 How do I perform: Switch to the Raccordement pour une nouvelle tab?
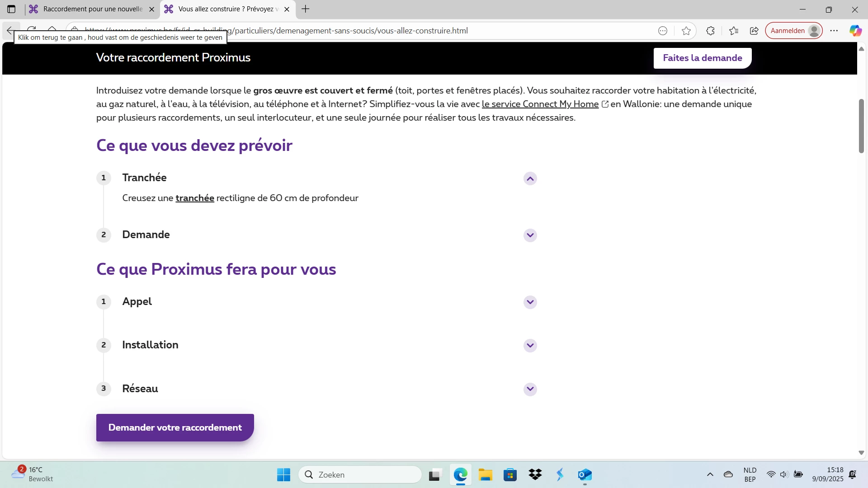point(93,9)
